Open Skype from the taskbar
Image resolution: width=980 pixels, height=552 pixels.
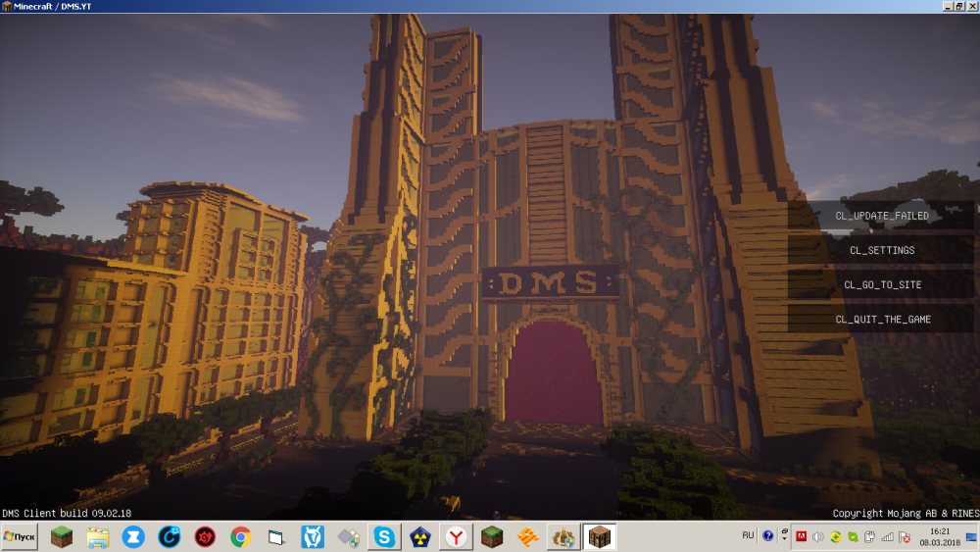[383, 537]
